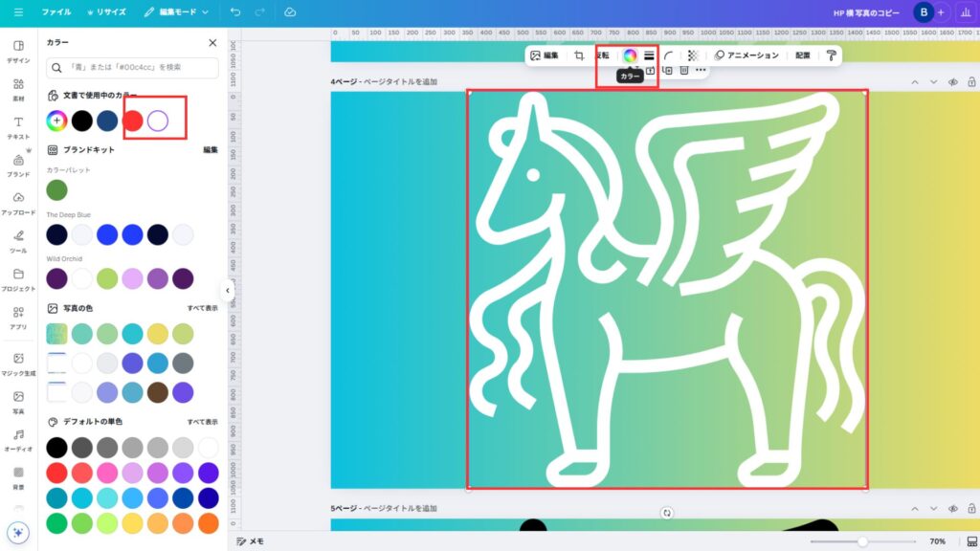Click the undo arrow in the top bar
The width and height of the screenshot is (980, 551).
pyautogui.click(x=235, y=11)
